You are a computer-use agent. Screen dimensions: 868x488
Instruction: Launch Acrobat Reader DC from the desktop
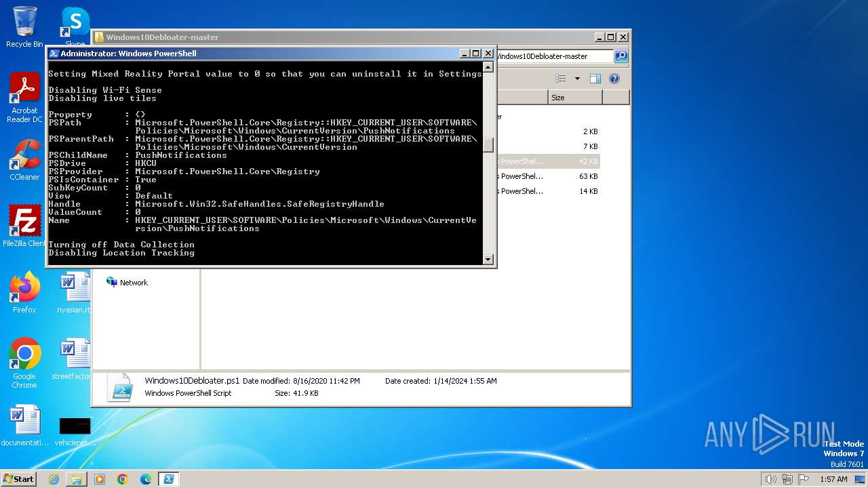point(24,98)
